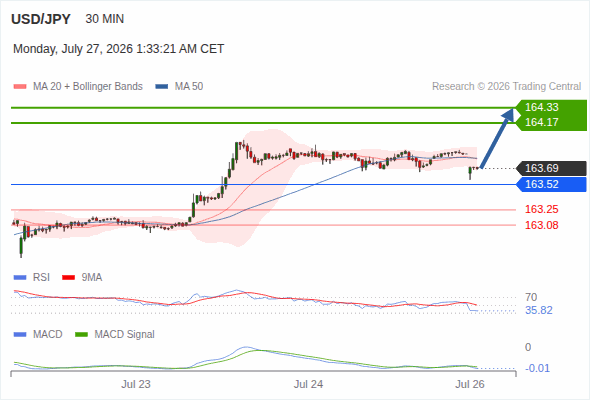The height and width of the screenshot is (400, 590).
Task: Click the Research Trading Central copyright text
Action: tap(506, 87)
